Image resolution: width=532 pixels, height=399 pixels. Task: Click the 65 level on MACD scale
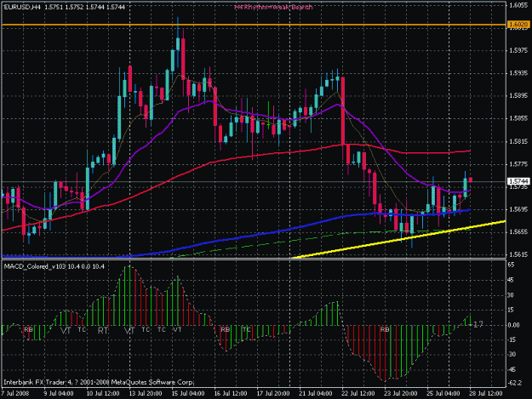tap(511, 265)
